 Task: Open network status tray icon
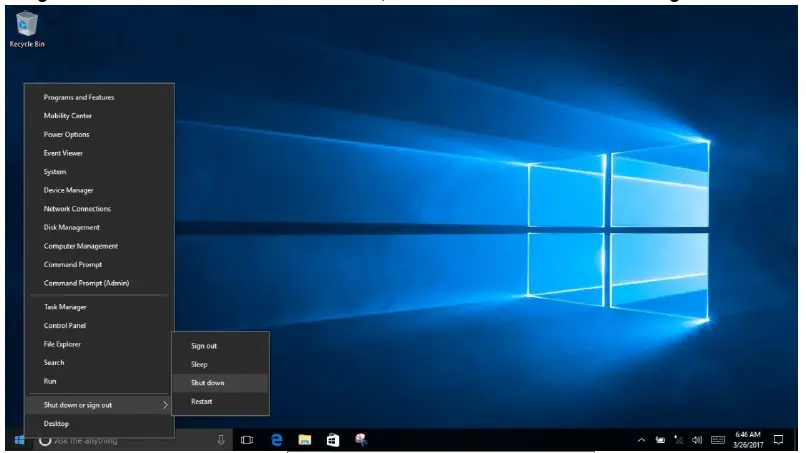[679, 440]
